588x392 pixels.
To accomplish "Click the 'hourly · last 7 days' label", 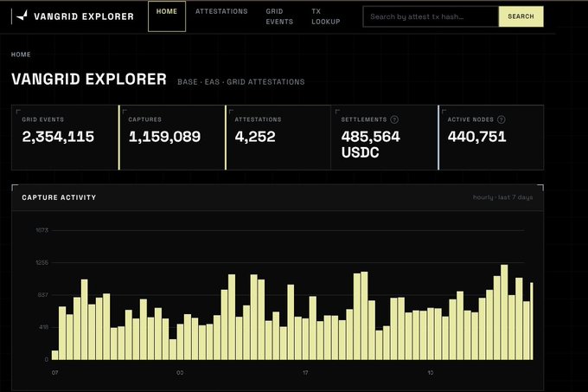I will 502,197.
